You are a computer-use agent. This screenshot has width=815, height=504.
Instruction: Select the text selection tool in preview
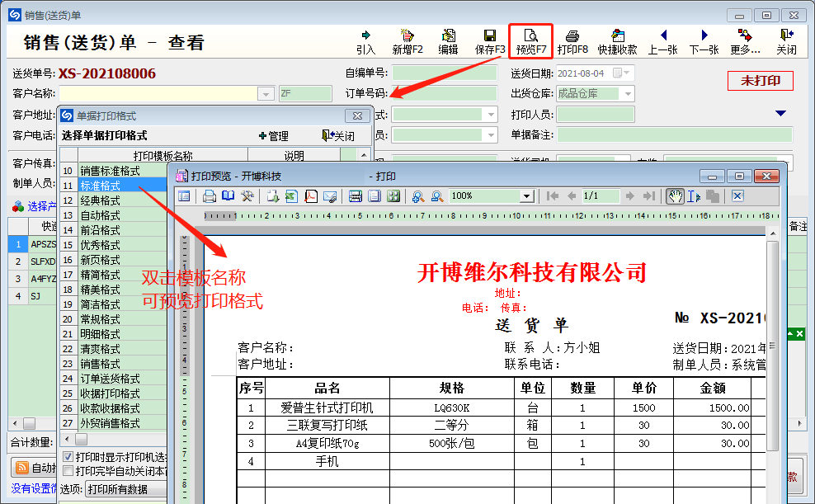click(x=694, y=195)
